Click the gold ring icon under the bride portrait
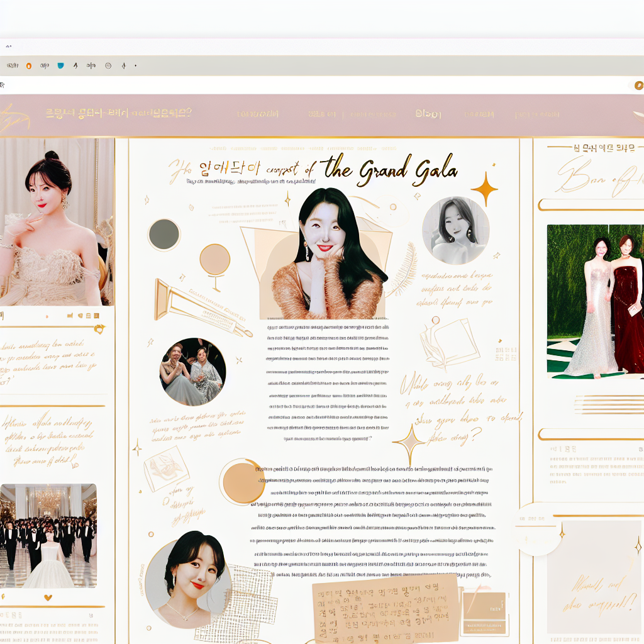The width and height of the screenshot is (644, 644). pos(97,328)
